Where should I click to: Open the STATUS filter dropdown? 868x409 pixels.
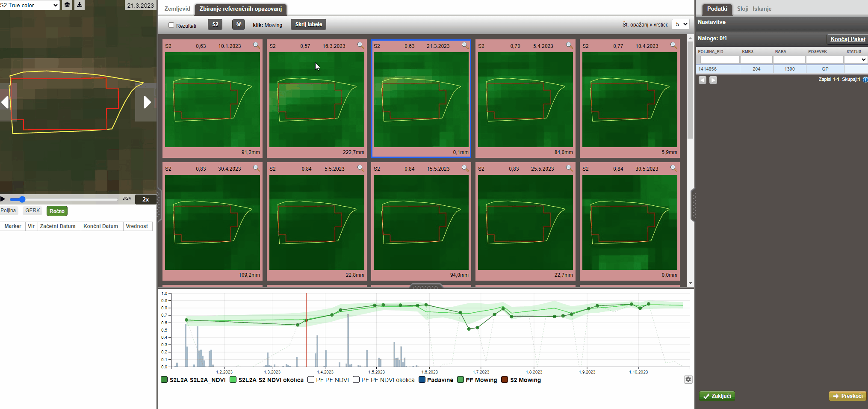[x=855, y=60]
